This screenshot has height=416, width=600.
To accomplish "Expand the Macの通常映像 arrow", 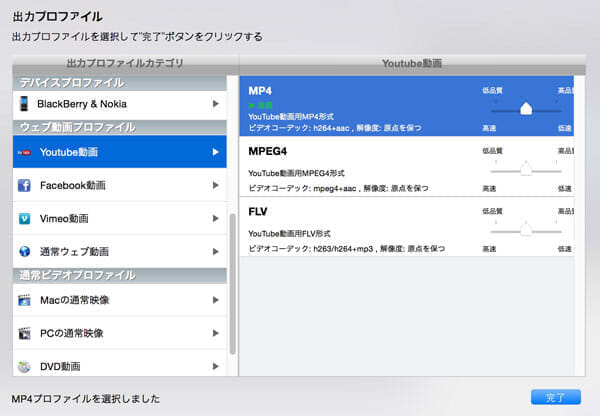I will (215, 300).
